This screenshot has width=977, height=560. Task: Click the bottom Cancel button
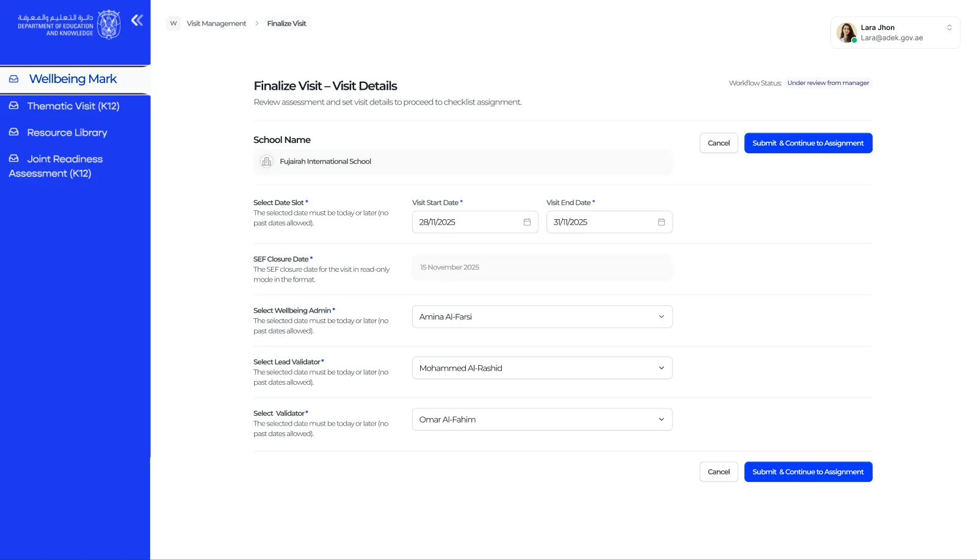point(719,472)
